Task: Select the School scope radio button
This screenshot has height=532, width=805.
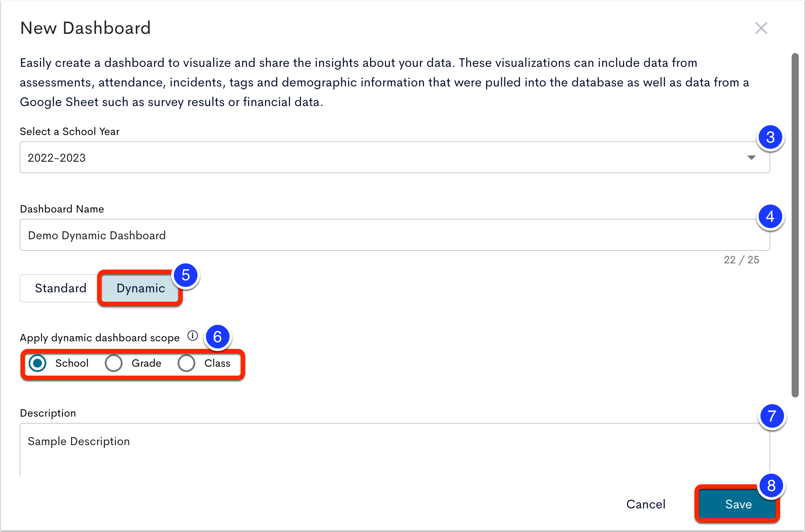Action: 37,363
